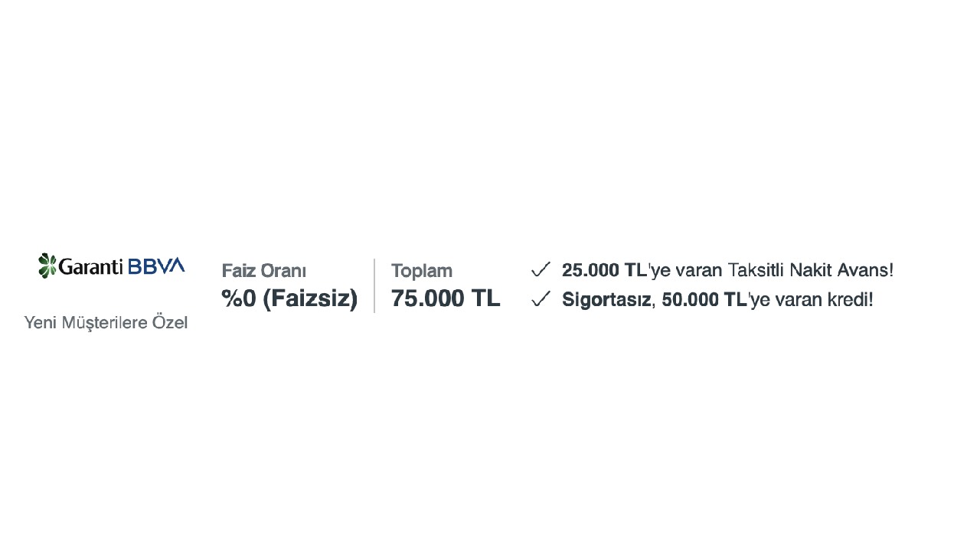Click the bold "Sigortasız" word

tap(606, 299)
